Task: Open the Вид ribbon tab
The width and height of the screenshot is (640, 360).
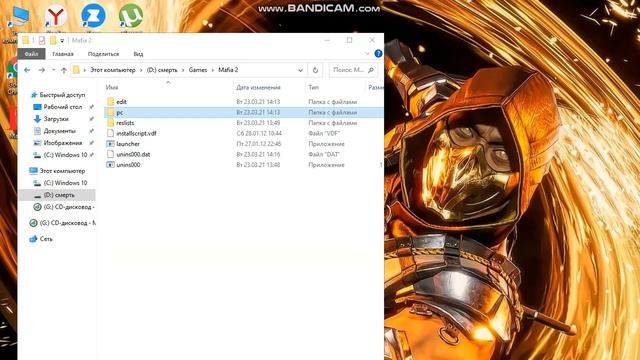Action: coord(138,54)
